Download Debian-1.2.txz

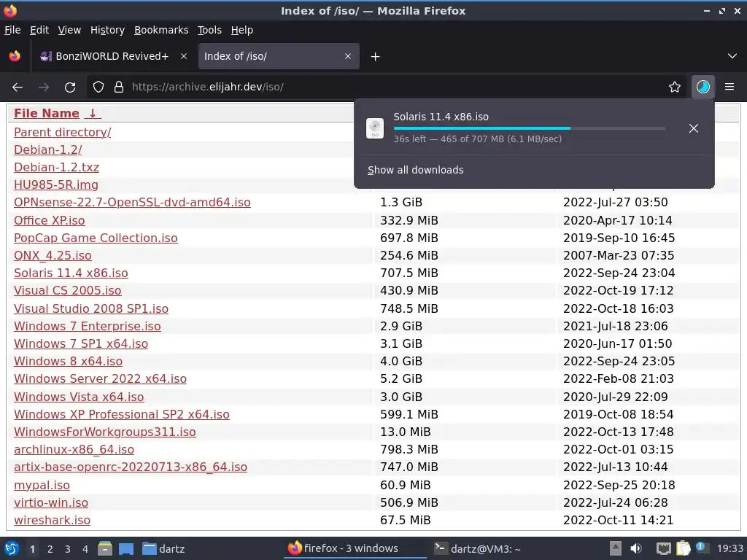pos(56,167)
